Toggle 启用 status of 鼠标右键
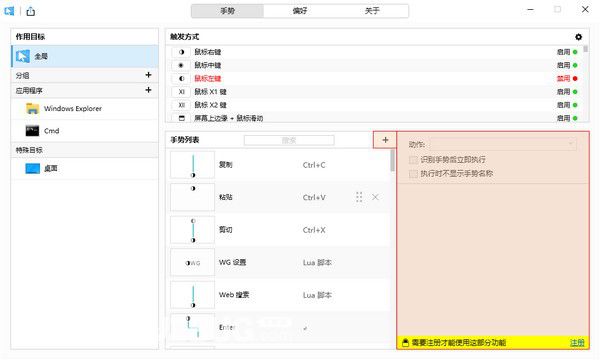Image resolution: width=600 pixels, height=360 pixels. (567, 52)
